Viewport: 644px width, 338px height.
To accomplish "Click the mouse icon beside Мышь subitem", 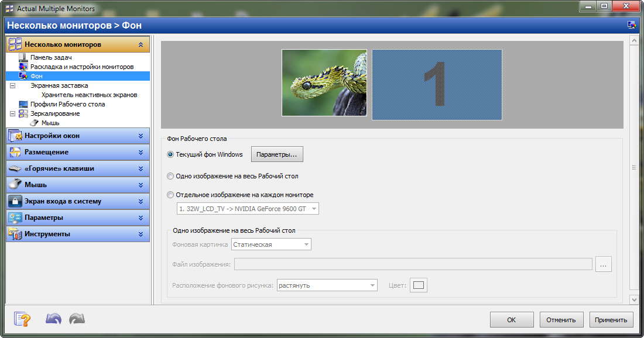I will click(35, 123).
